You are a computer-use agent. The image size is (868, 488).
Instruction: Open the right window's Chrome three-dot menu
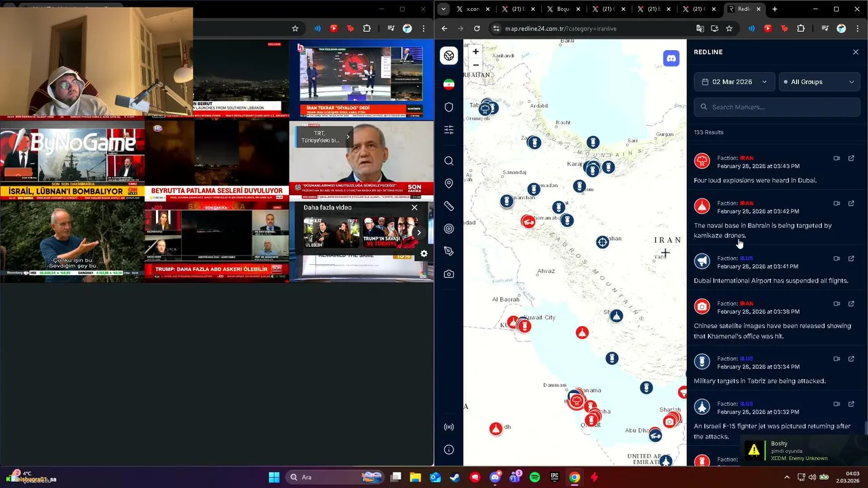click(x=857, y=28)
